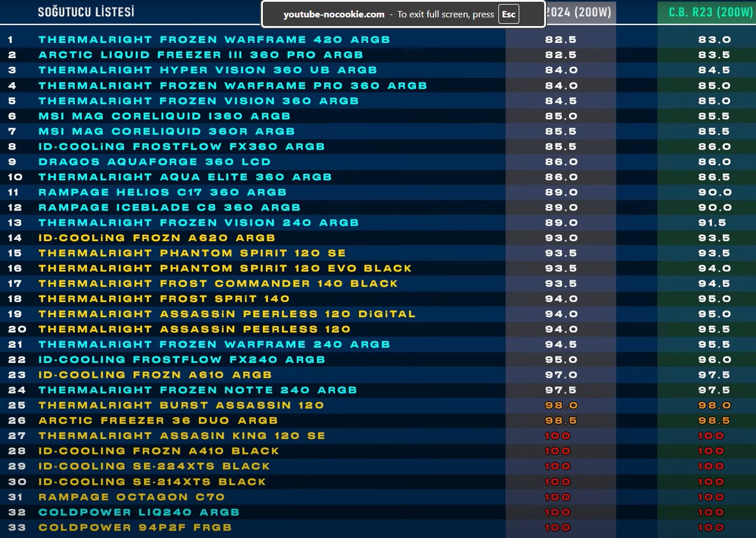This screenshot has height=538, width=756.
Task: Click the "SOĞUTUCU LİSTESİ" header title
Action: pyautogui.click(x=86, y=12)
